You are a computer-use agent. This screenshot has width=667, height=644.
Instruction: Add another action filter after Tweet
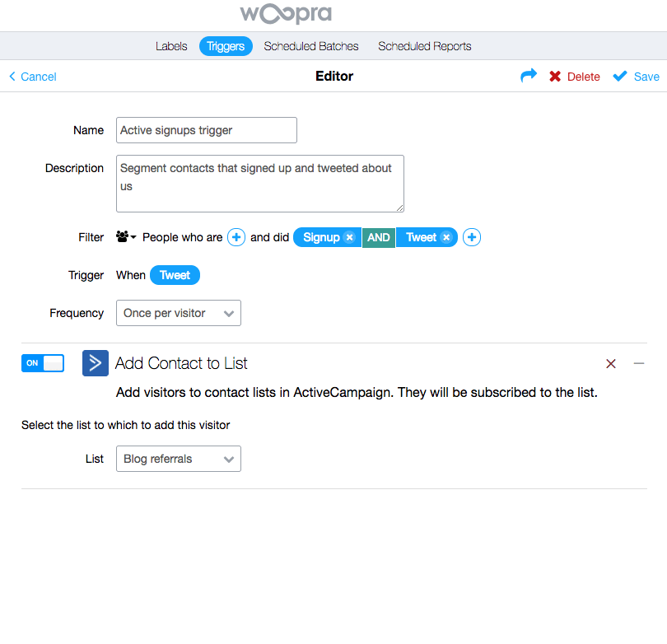471,237
